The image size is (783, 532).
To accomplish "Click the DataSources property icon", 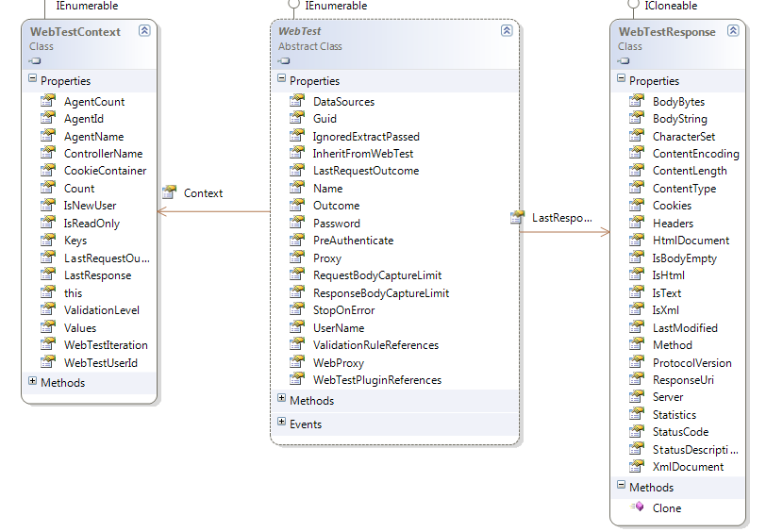I will pyautogui.click(x=297, y=101).
